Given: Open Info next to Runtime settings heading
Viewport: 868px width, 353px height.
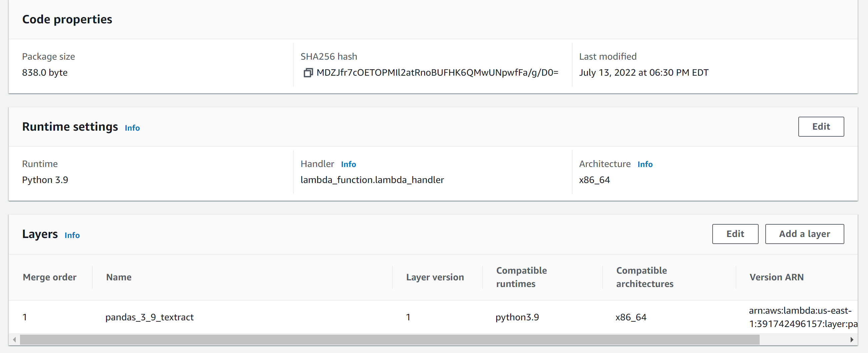Looking at the screenshot, I should click(x=132, y=128).
